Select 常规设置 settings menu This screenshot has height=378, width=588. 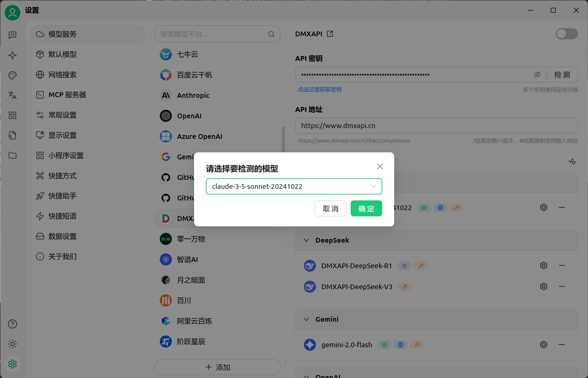point(88,115)
